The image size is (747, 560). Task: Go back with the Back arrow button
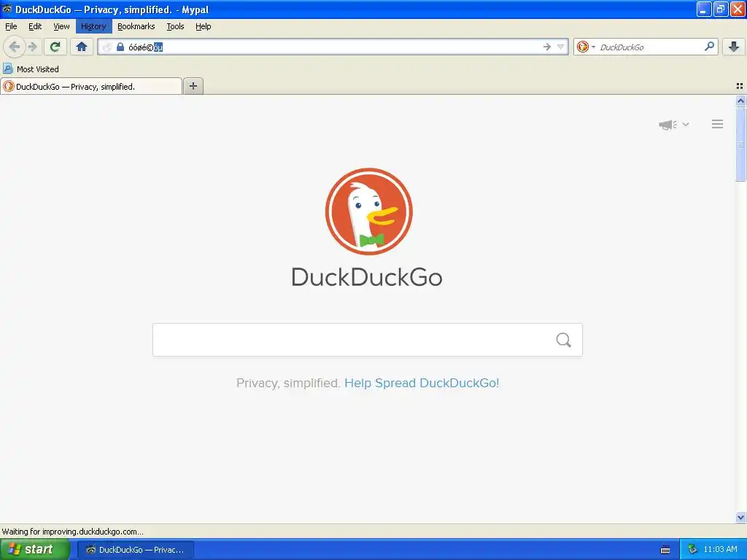[15, 47]
